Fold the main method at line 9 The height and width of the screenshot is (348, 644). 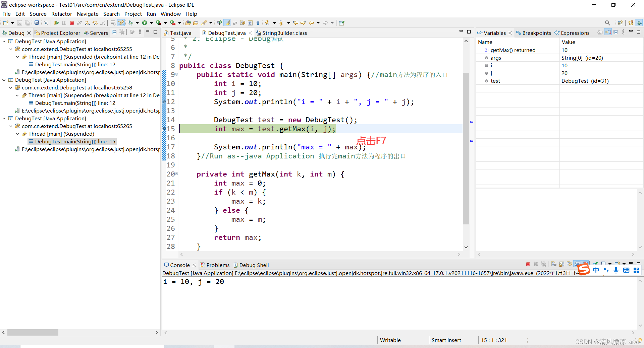tap(177, 75)
